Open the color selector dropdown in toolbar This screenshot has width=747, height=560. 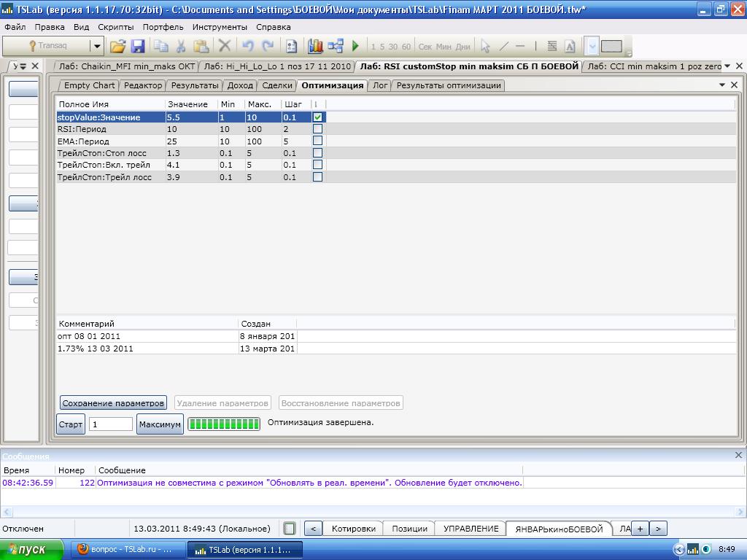coord(592,46)
